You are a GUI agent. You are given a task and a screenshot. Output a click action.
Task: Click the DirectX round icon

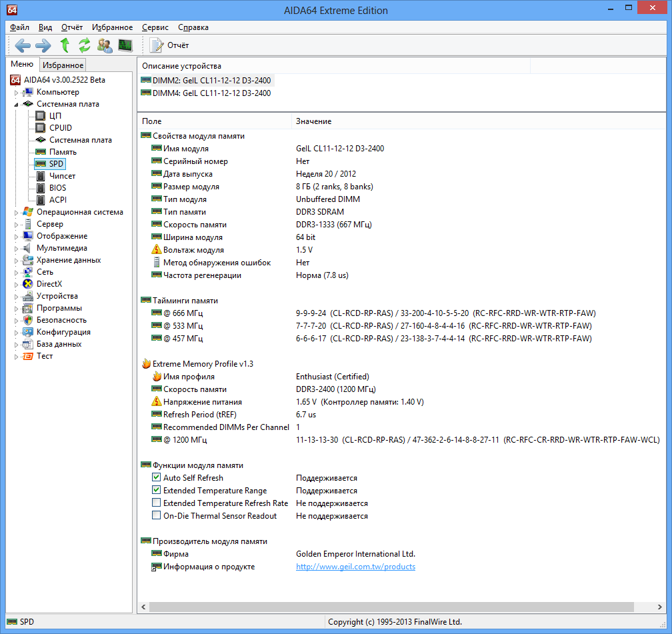tap(28, 284)
